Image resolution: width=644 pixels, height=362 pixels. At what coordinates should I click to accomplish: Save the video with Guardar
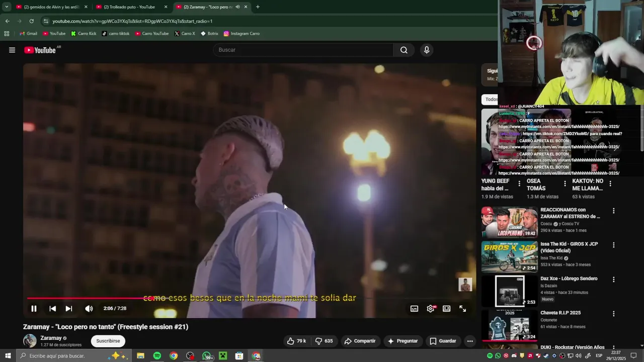443,341
